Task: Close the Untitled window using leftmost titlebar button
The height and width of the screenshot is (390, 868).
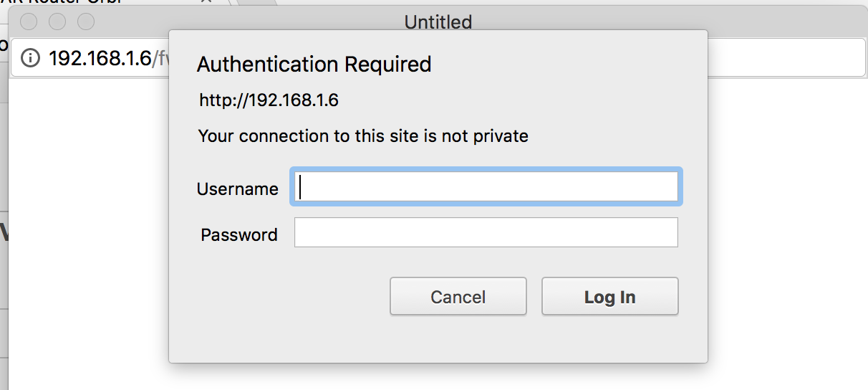Action: pyautogui.click(x=29, y=22)
